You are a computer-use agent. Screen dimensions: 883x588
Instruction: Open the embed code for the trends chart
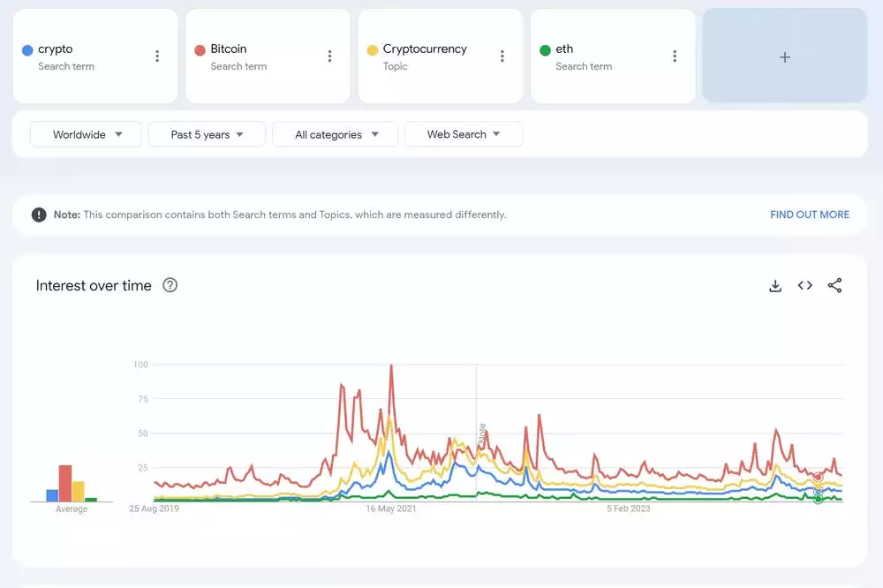[804, 285]
